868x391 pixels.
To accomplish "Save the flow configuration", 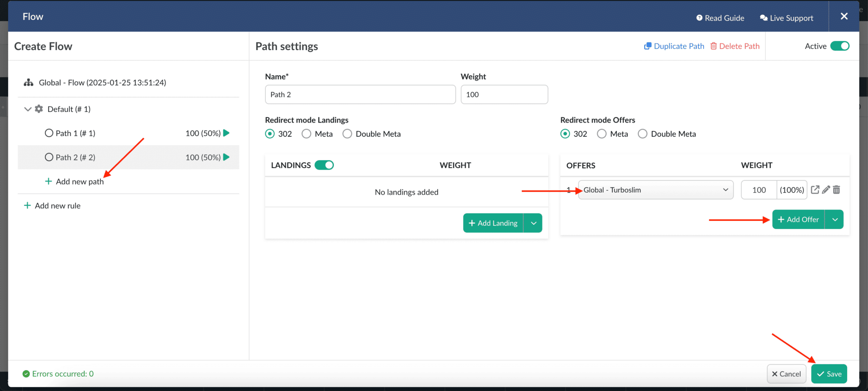I will (x=829, y=374).
